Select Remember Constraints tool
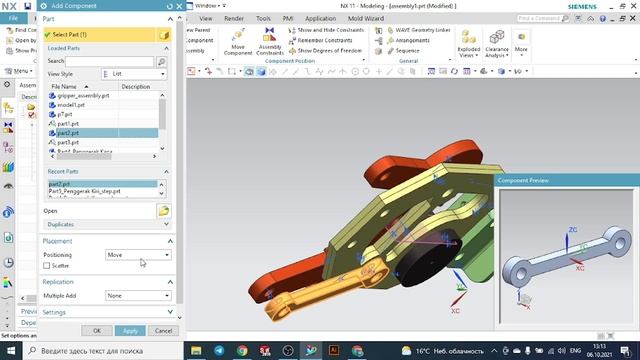The image size is (640, 360). click(320, 40)
